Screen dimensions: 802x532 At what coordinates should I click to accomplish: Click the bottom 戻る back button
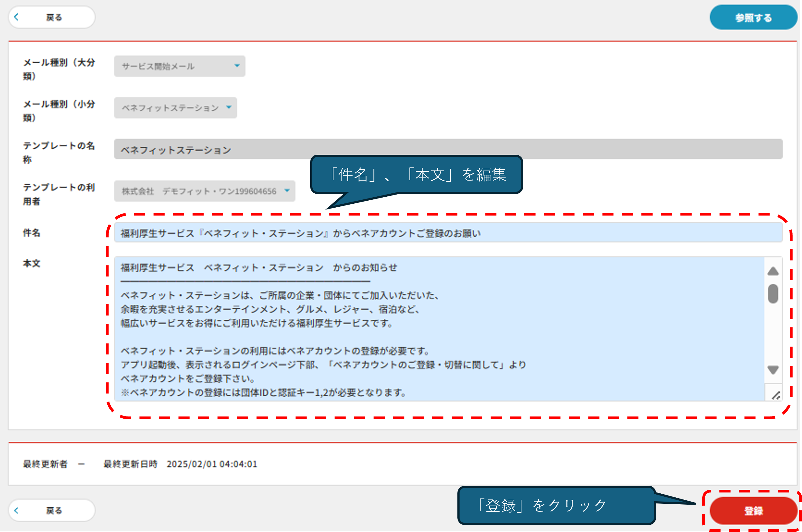52,510
